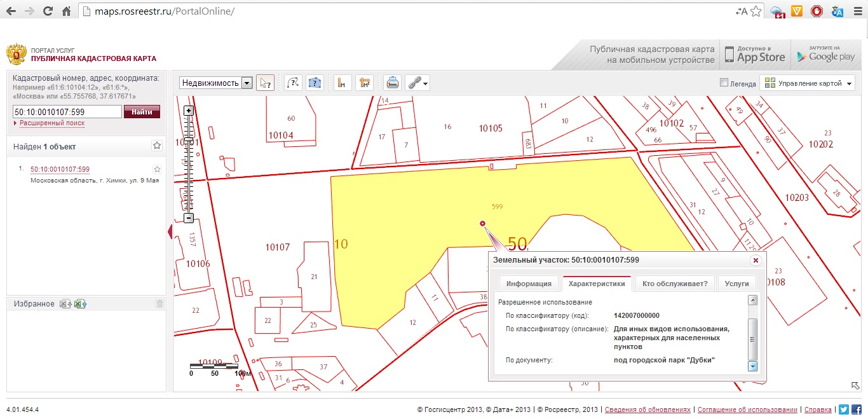
Task: Select the query by polygon tool
Action: (315, 83)
